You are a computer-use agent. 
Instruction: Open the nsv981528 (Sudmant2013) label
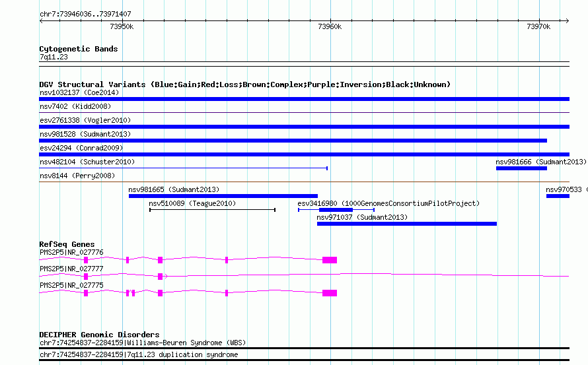[85, 134]
